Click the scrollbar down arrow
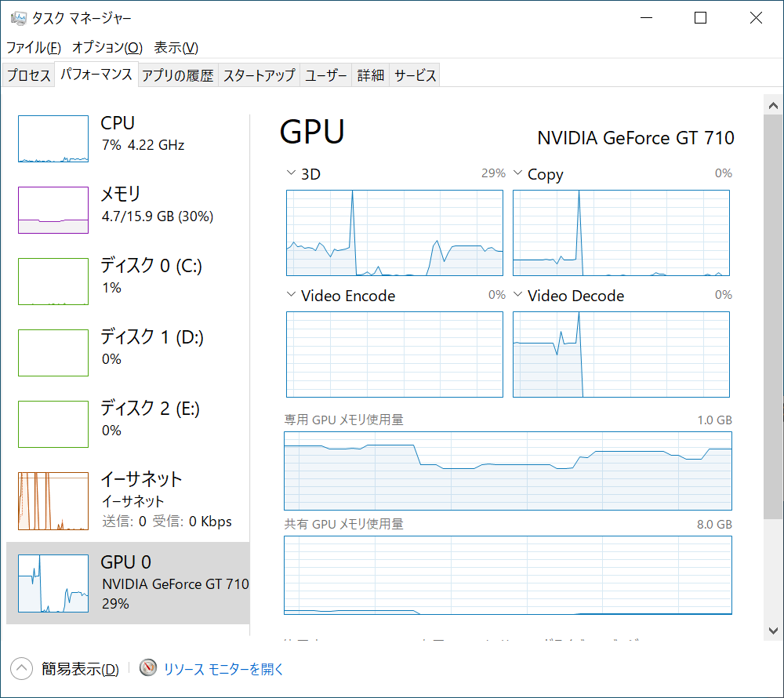 tap(773, 630)
